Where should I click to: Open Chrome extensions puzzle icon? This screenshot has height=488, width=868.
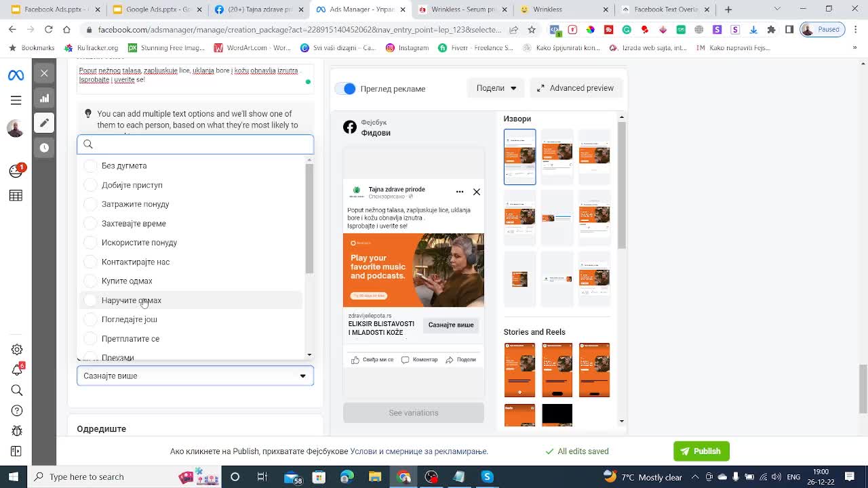point(771,30)
